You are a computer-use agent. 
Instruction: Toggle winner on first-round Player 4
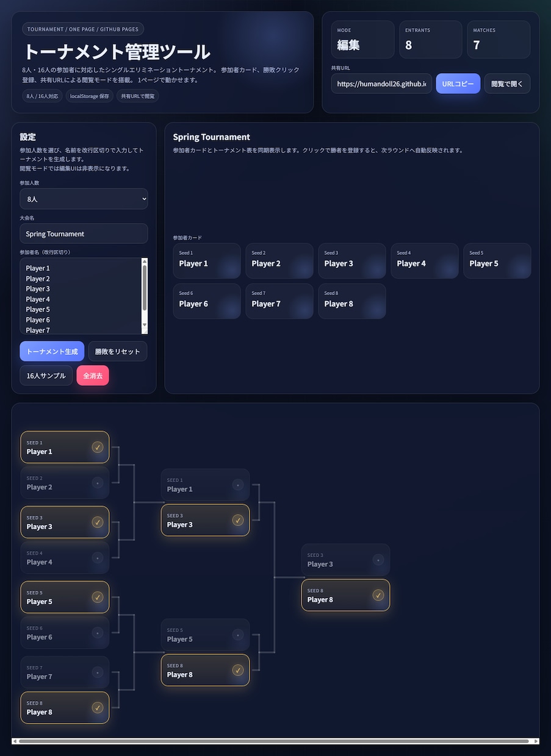[x=65, y=558]
